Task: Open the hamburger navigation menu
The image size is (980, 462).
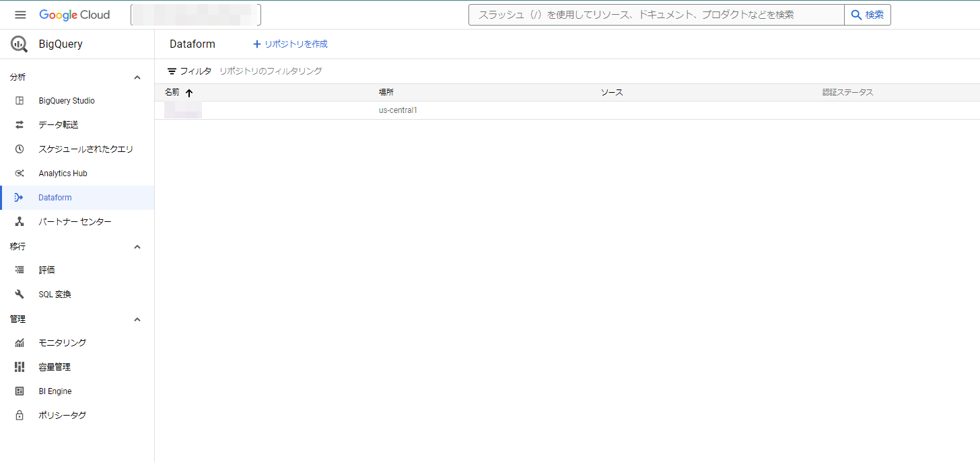Action: click(x=20, y=14)
